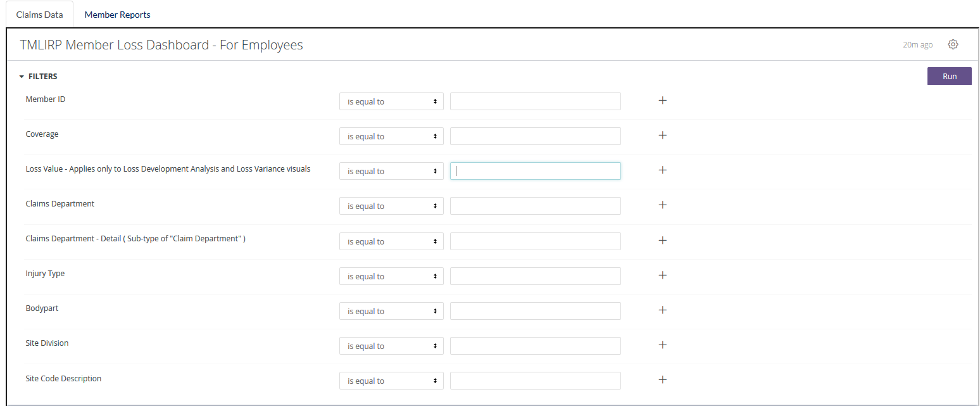
Task: Click plus icon for Bodypart filter
Action: [x=662, y=310]
